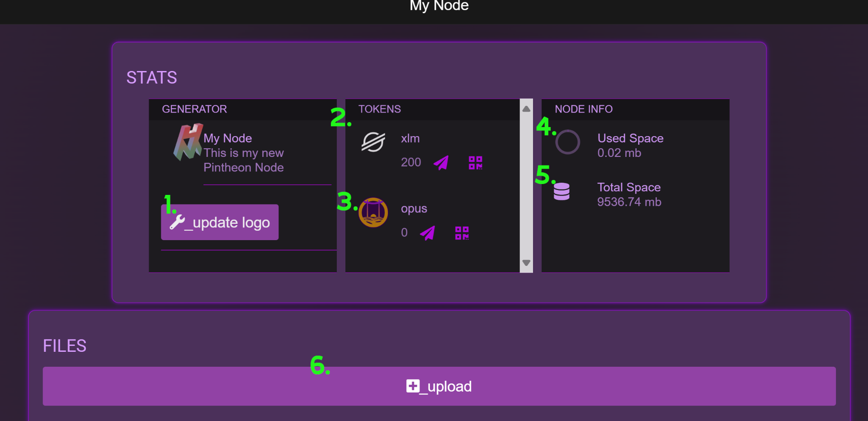This screenshot has height=421, width=868.
Task: Click the Used Space circular gauge
Action: click(x=567, y=142)
